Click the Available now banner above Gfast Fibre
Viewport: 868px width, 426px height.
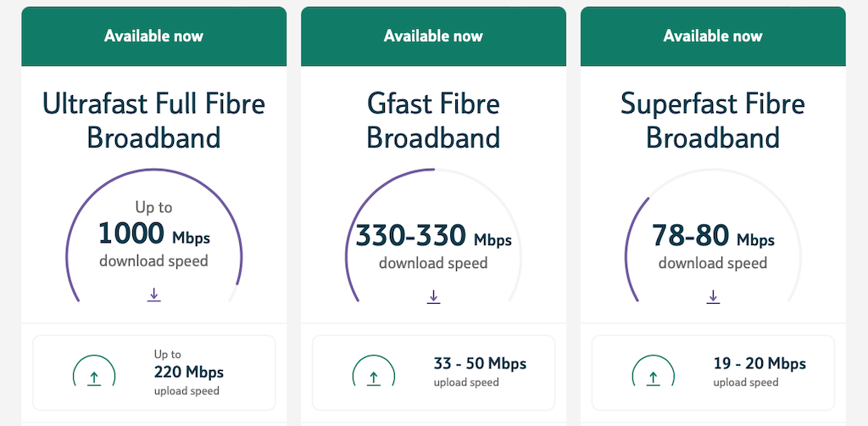[x=433, y=36]
